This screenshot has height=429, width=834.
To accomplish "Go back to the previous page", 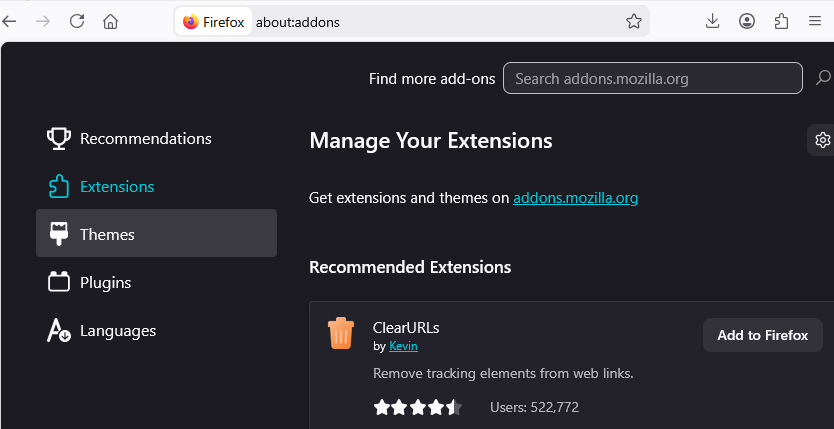I will (x=10, y=22).
